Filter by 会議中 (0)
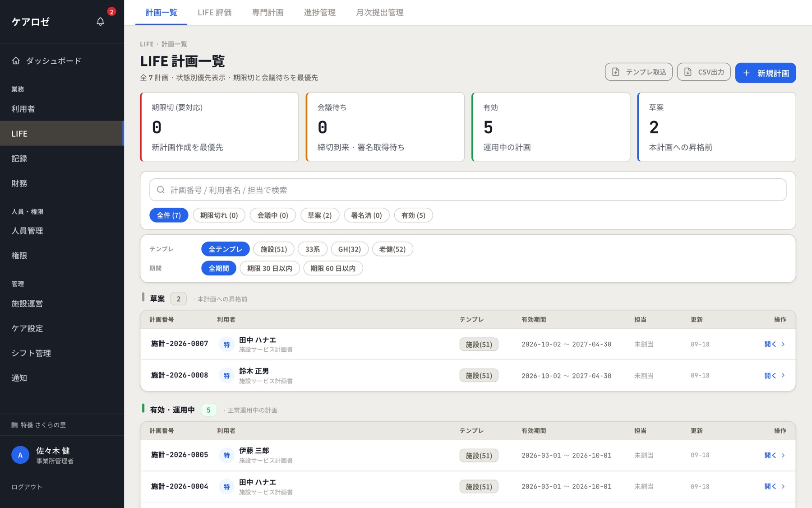This screenshot has width=812, height=508. [272, 215]
